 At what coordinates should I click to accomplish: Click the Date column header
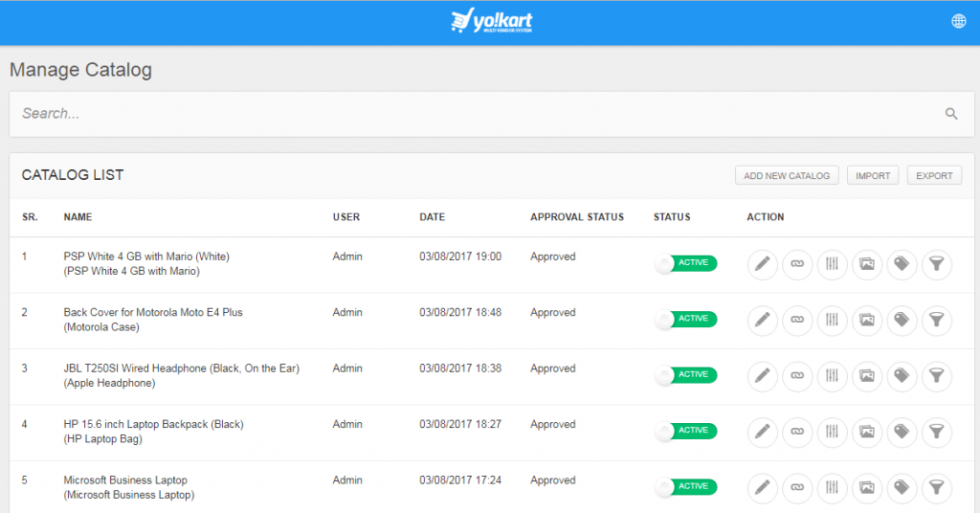[x=432, y=217]
